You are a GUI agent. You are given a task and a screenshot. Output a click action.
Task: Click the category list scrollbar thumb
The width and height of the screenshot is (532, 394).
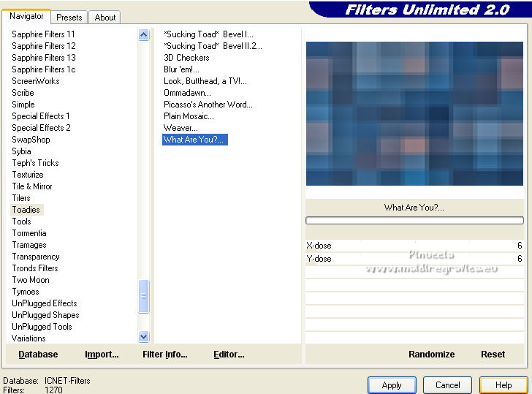click(x=143, y=296)
